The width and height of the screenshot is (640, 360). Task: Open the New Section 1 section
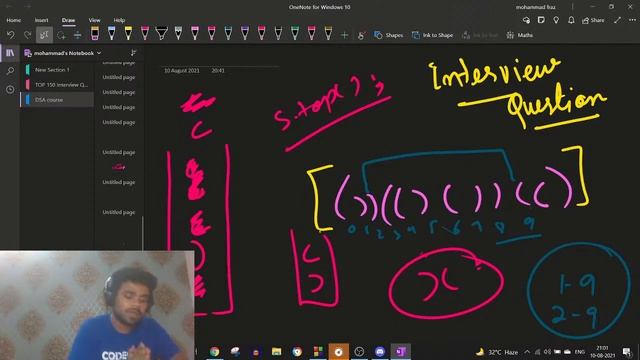coord(57,70)
